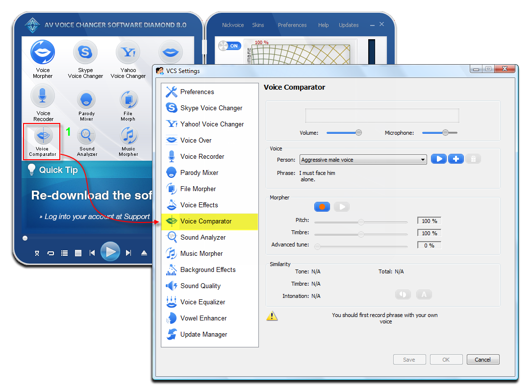Viewport: 532px width, 392px height.
Task: Select Voice Equalizer in settings list
Action: (x=210, y=302)
